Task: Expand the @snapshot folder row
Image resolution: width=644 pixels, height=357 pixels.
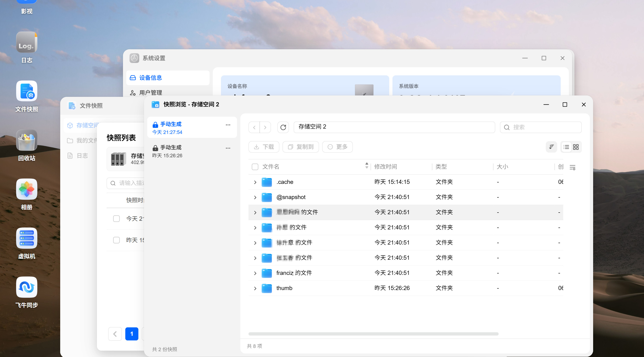Action: (x=255, y=197)
